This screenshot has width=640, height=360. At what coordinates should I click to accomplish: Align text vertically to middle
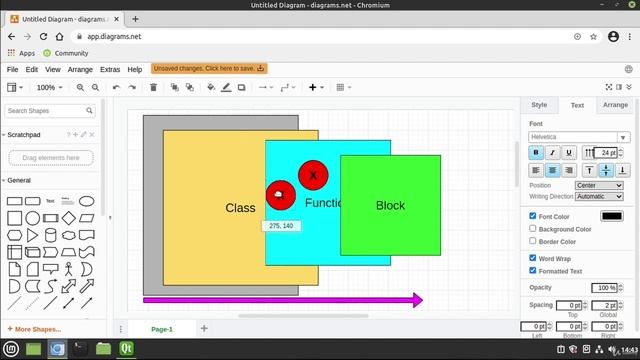coord(606,170)
